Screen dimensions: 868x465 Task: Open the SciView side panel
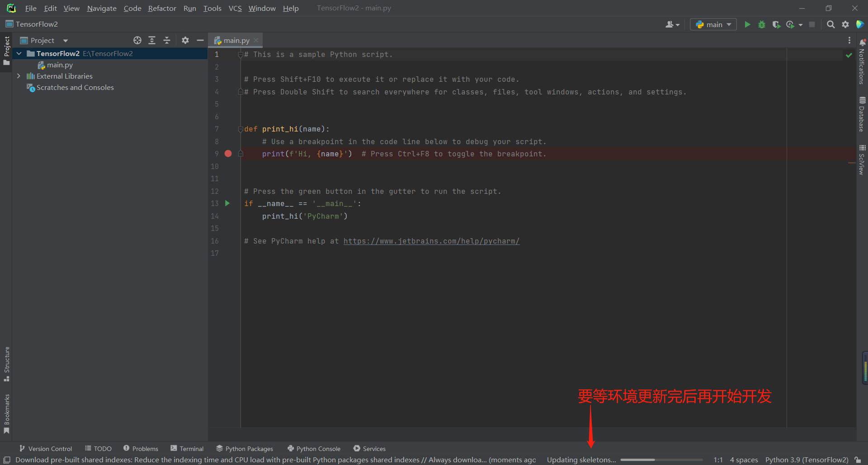tap(862, 160)
